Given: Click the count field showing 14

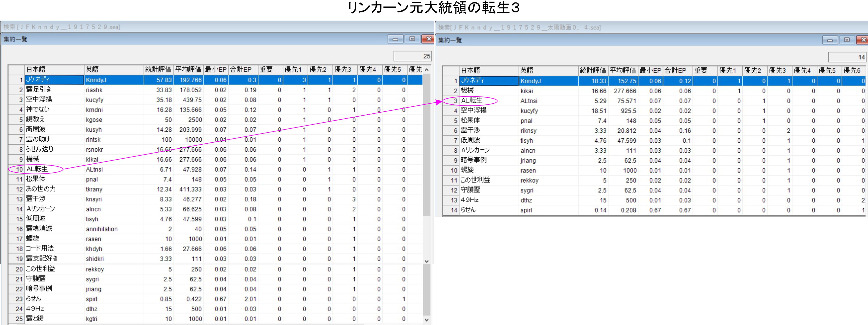Looking at the screenshot, I should (x=847, y=57).
